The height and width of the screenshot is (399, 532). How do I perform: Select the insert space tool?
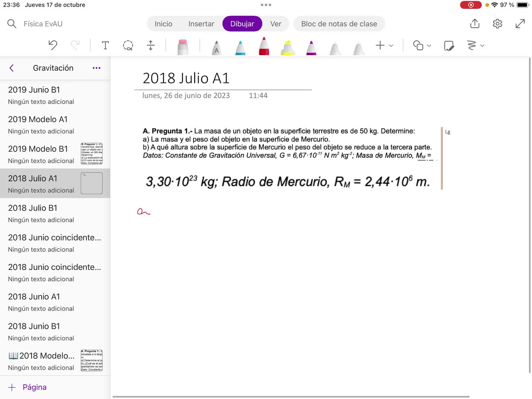(150, 45)
